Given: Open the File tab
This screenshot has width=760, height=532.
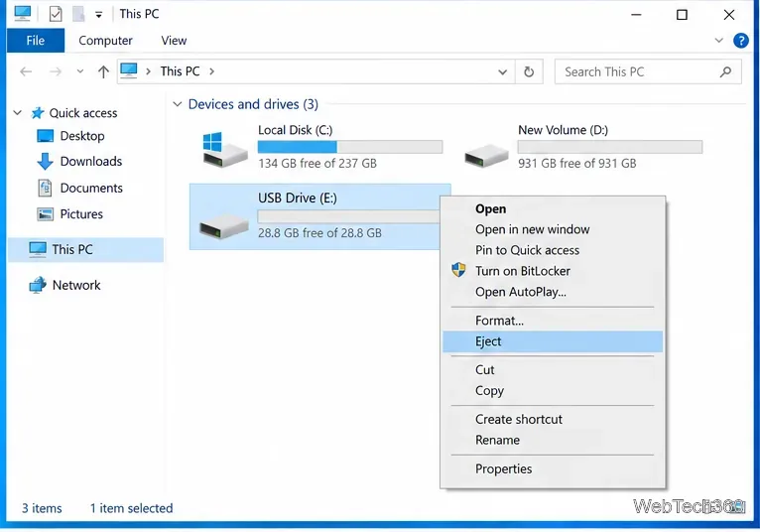Looking at the screenshot, I should coord(36,41).
